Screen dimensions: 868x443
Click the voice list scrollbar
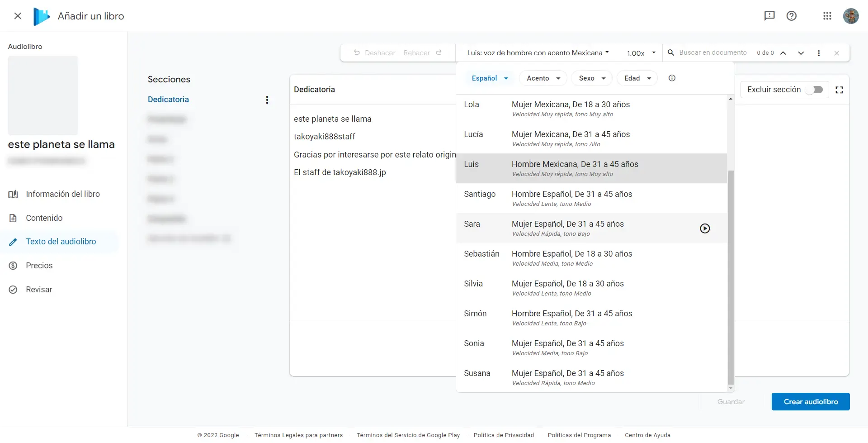click(x=731, y=276)
